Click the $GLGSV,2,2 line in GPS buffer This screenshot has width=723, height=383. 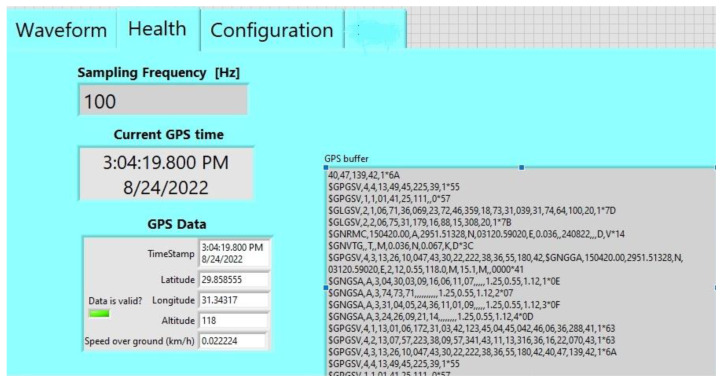tap(420, 223)
